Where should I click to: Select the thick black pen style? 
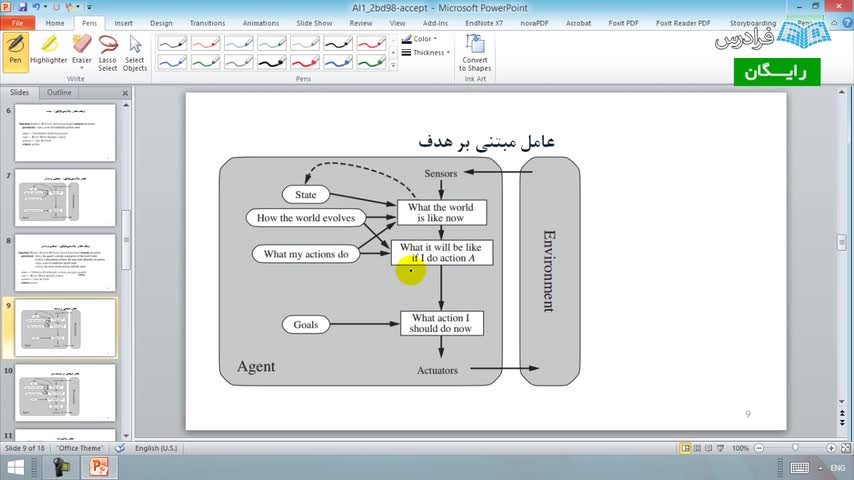click(x=271, y=62)
